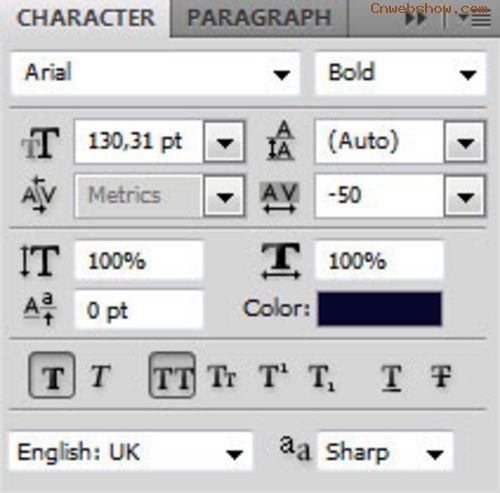Apply Underline text style

point(391,377)
